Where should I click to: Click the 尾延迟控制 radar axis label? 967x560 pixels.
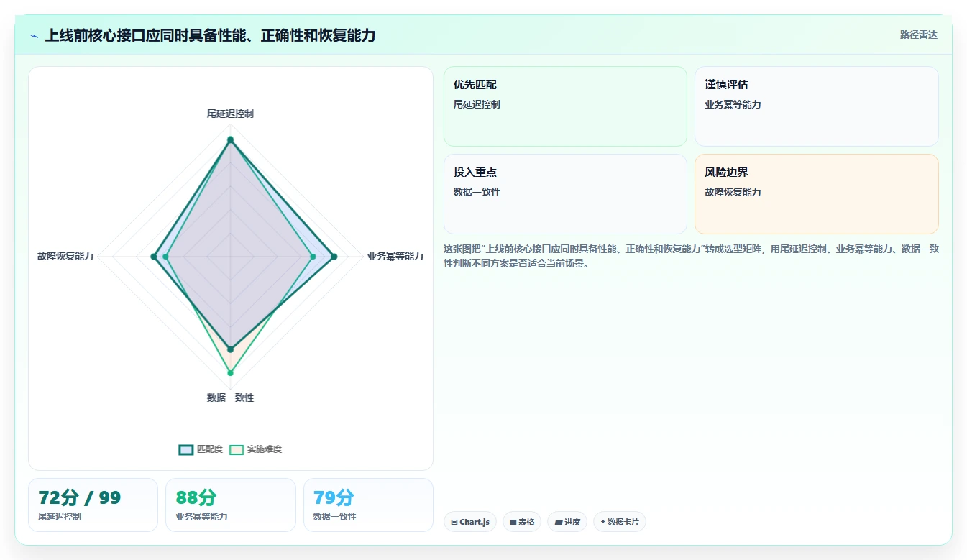point(230,114)
